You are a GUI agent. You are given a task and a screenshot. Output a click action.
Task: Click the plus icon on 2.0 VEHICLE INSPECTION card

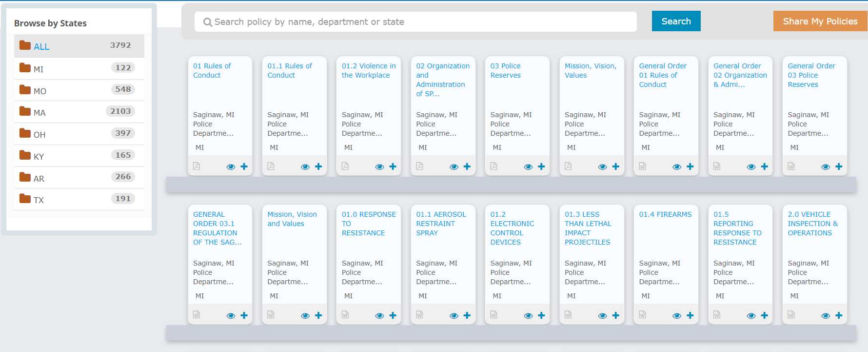(839, 315)
